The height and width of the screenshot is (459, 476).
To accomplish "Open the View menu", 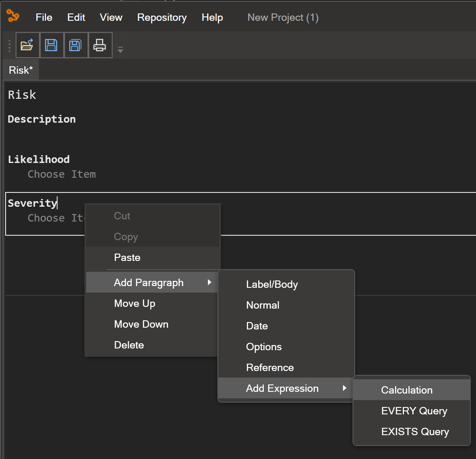I will (111, 17).
